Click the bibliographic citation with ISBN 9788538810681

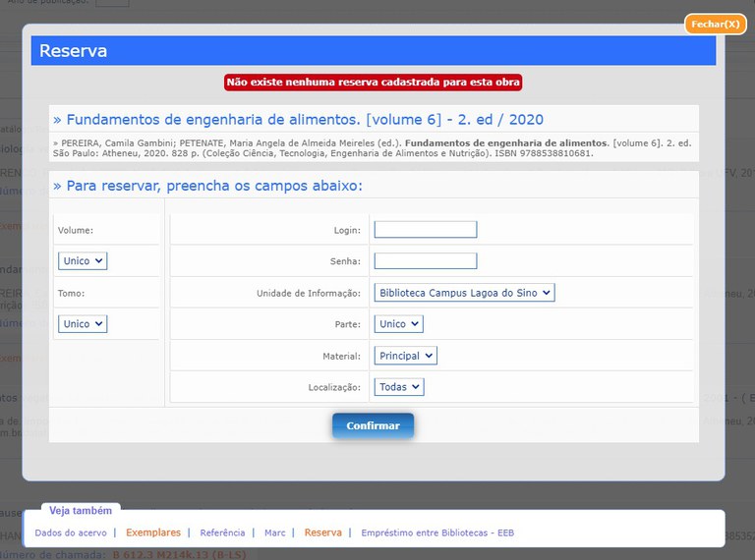372,148
